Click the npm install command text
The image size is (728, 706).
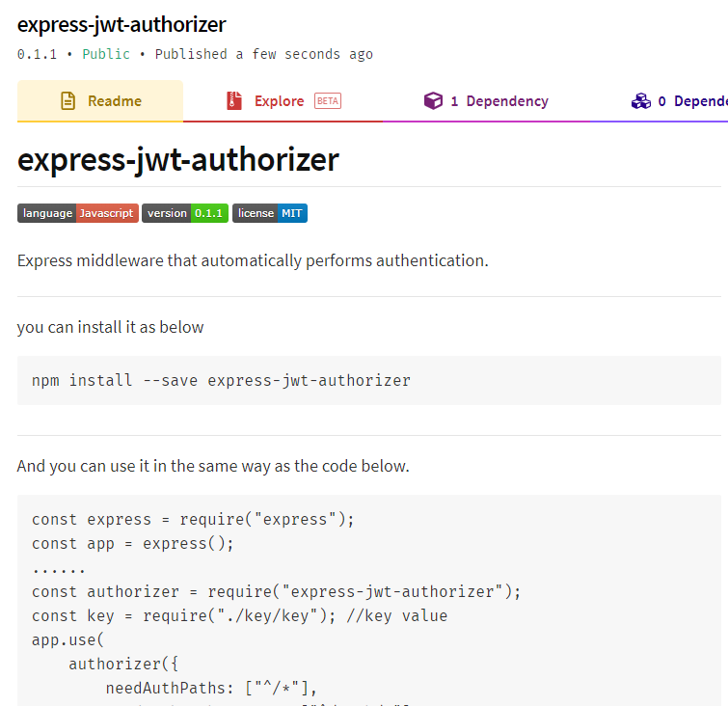(x=221, y=380)
